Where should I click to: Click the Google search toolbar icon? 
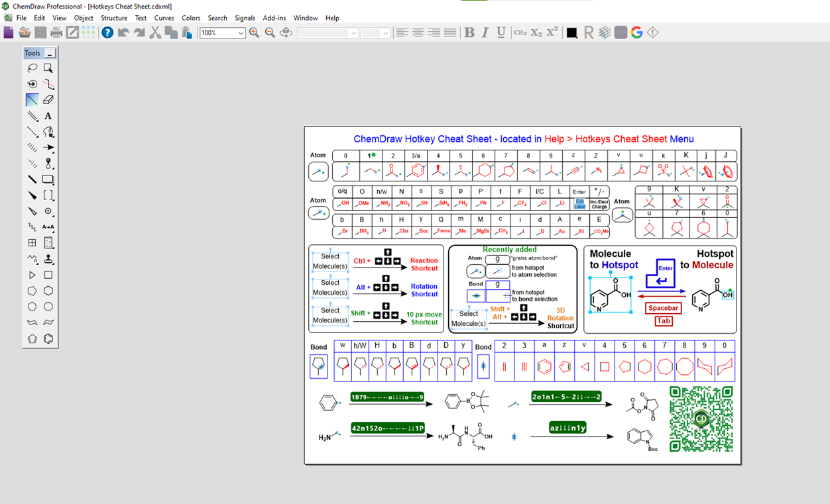[637, 32]
